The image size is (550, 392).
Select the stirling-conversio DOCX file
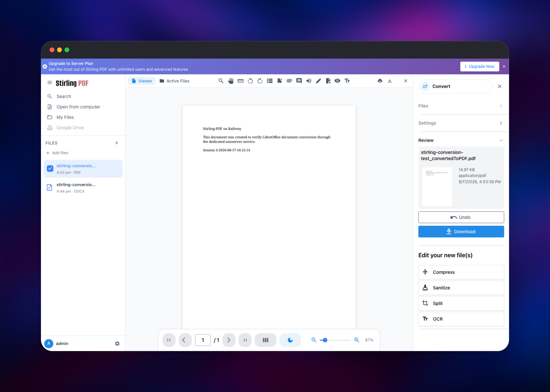83,187
